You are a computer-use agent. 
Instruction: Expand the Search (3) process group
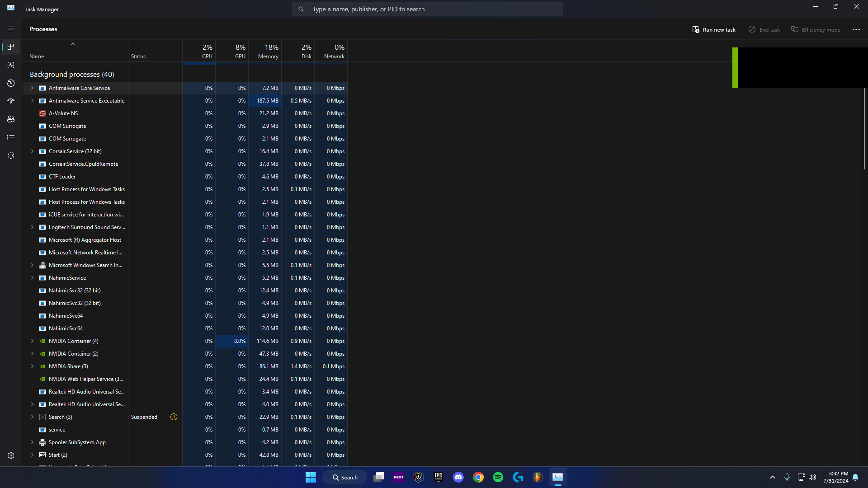32,417
